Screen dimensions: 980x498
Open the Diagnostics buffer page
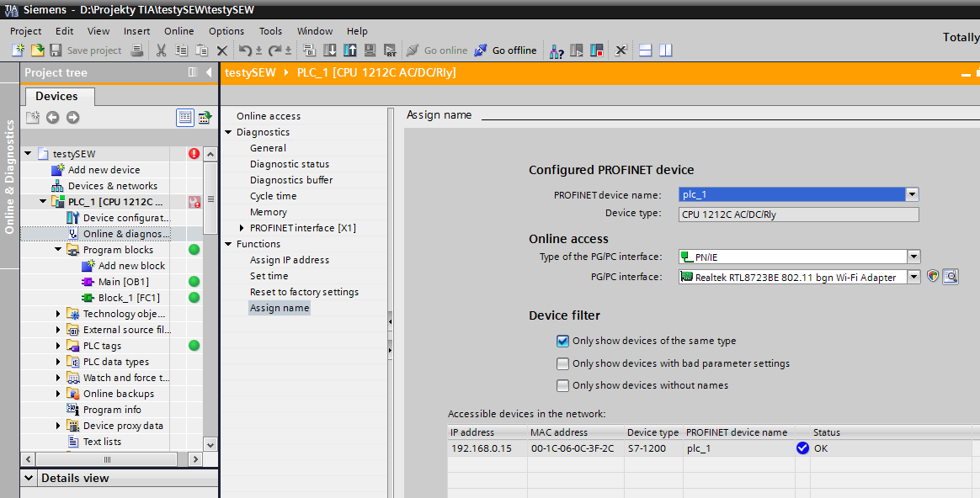pyautogui.click(x=291, y=180)
